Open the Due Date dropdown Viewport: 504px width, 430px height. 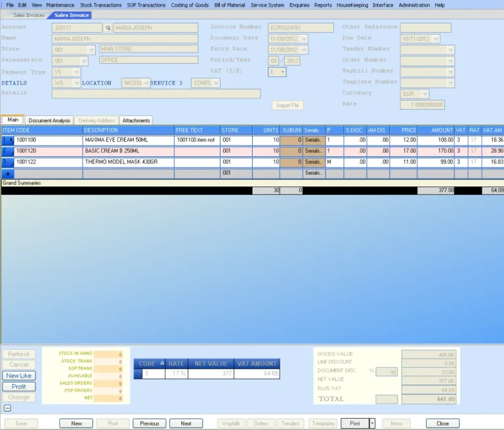click(436, 39)
